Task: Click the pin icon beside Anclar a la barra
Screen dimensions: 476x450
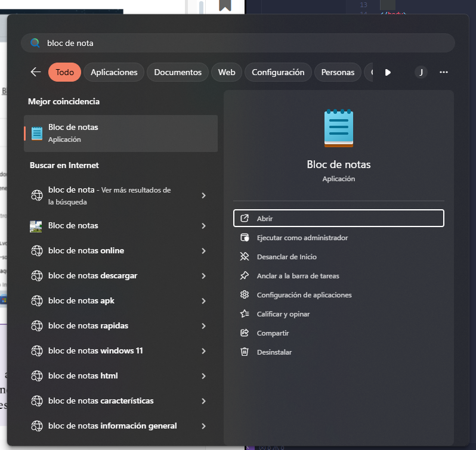Action: tap(245, 275)
